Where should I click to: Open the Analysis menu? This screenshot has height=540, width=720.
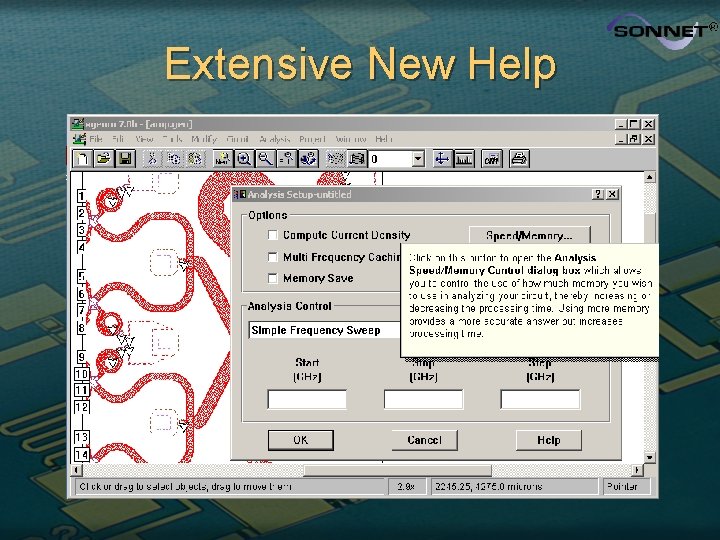(275, 139)
